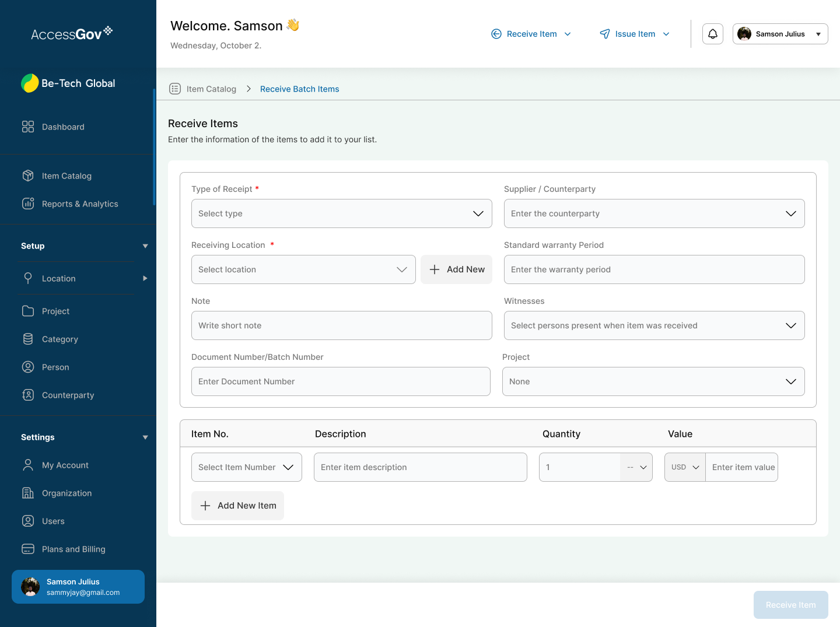The width and height of the screenshot is (840, 627).
Task: Click the Reports & Analytics chart icon
Action: (x=28, y=204)
